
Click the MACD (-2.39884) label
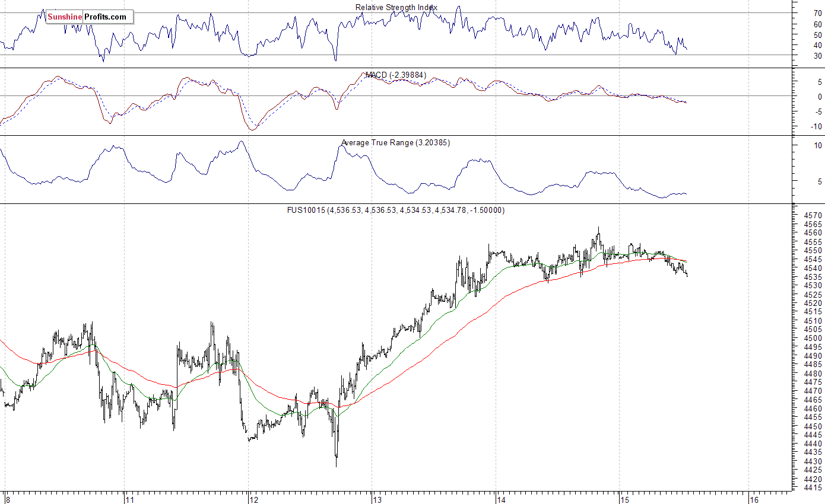tap(396, 75)
